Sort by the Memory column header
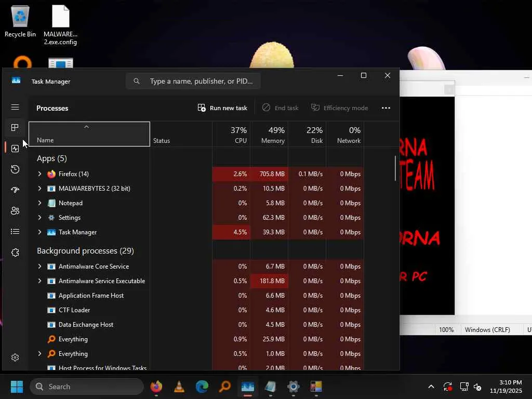This screenshot has width=532, height=399. 270,134
